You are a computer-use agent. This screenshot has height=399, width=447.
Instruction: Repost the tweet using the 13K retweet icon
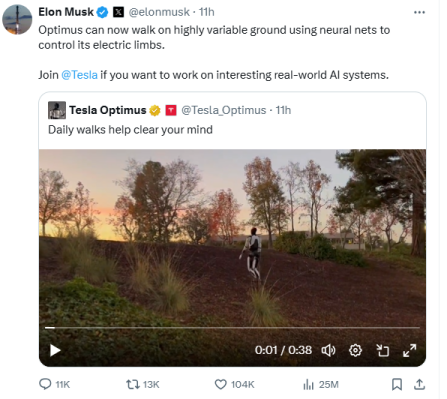coord(132,384)
